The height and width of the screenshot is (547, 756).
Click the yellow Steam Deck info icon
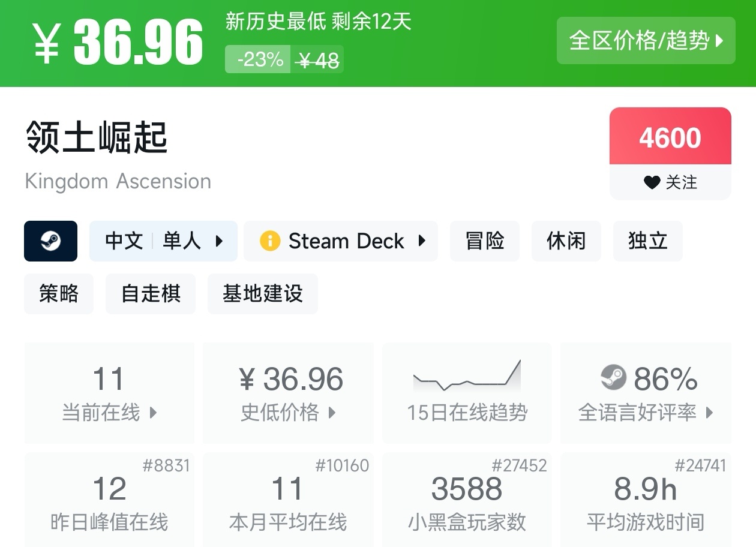pyautogui.click(x=270, y=241)
